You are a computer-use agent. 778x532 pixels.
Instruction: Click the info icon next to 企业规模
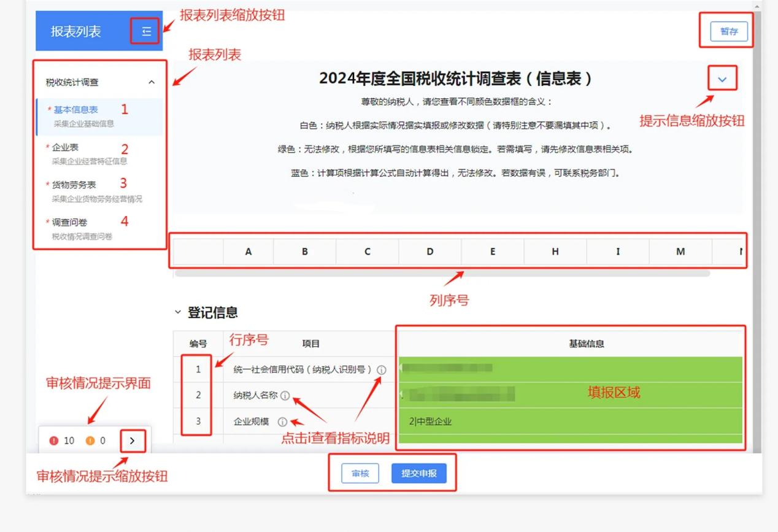point(282,422)
